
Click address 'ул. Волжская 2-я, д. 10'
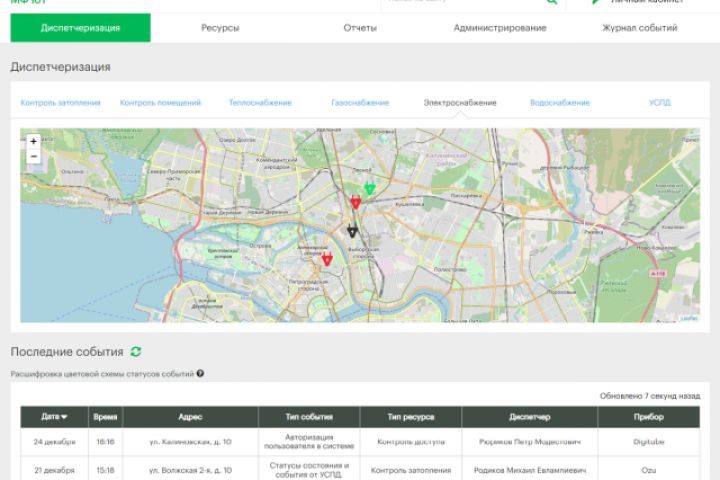pos(190,470)
